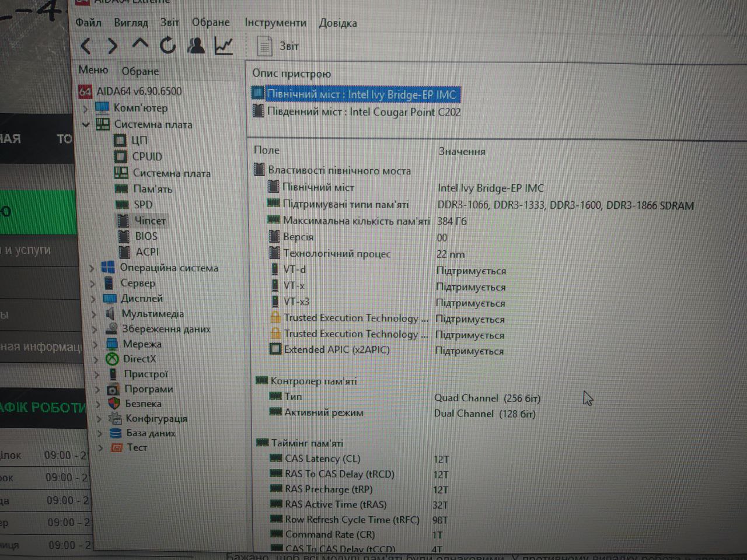Click the Мережа network icon
The width and height of the screenshot is (747, 560).
[111, 344]
